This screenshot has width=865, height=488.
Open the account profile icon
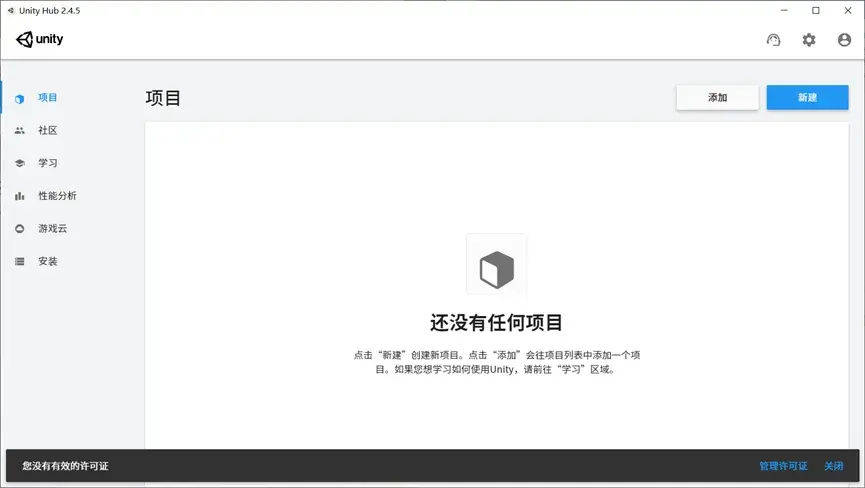(844, 40)
